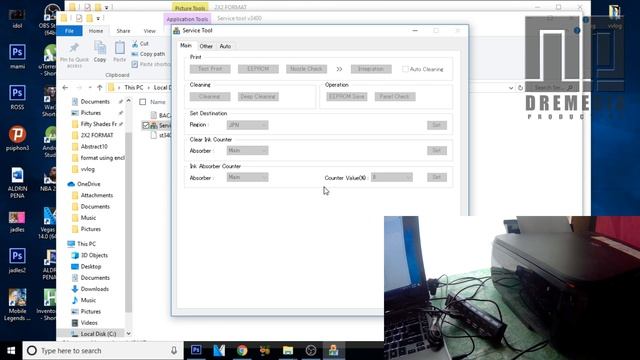Image resolution: width=640 pixels, height=360 pixels.
Task: Click the EEPROM Save button
Action: (347, 97)
